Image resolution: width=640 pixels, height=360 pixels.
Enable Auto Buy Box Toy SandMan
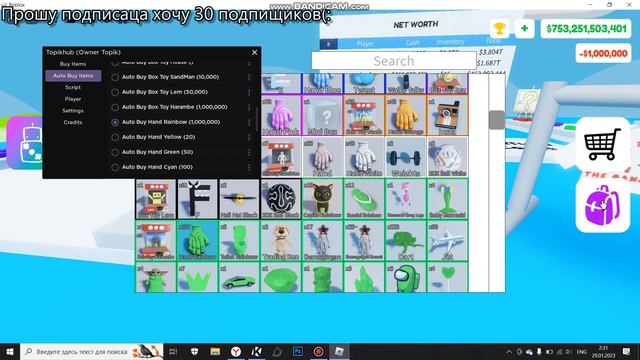tap(115, 77)
